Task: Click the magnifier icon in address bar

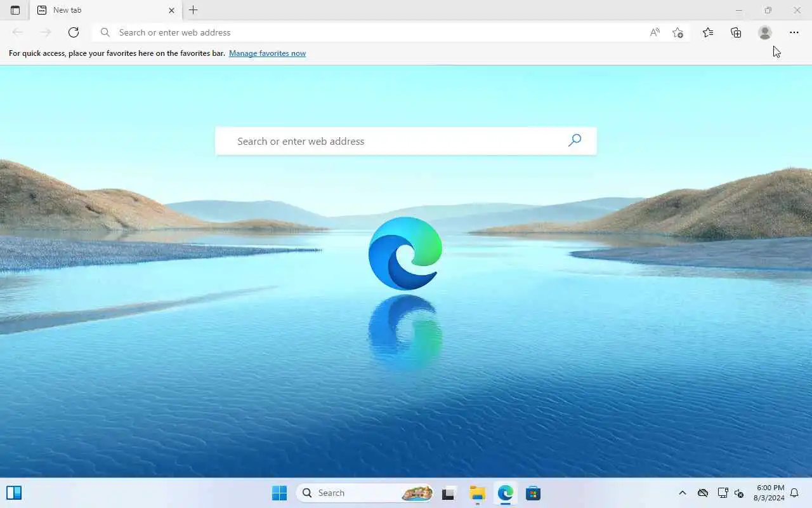Action: [105, 32]
